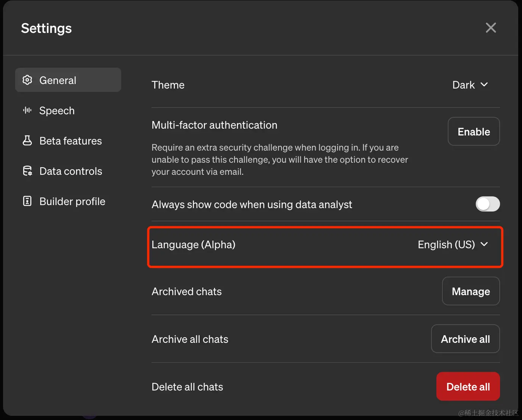Click the database icon for Data controls

pos(27,171)
